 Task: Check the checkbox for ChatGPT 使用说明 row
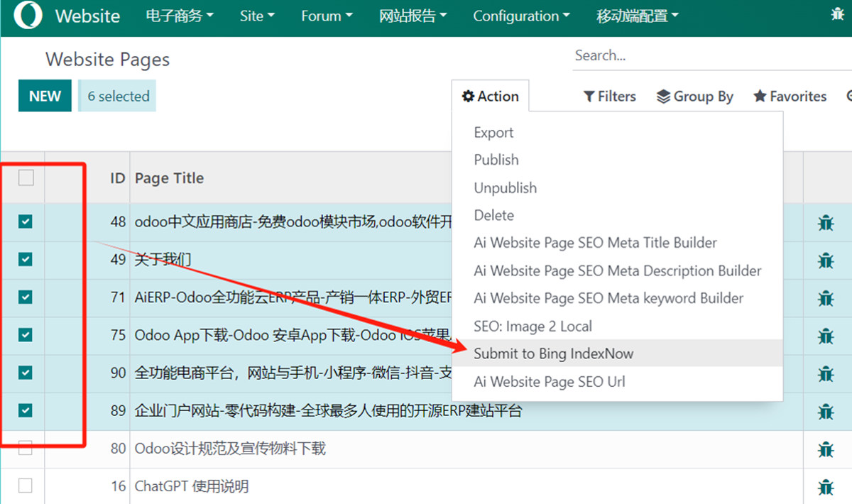pos(26,486)
